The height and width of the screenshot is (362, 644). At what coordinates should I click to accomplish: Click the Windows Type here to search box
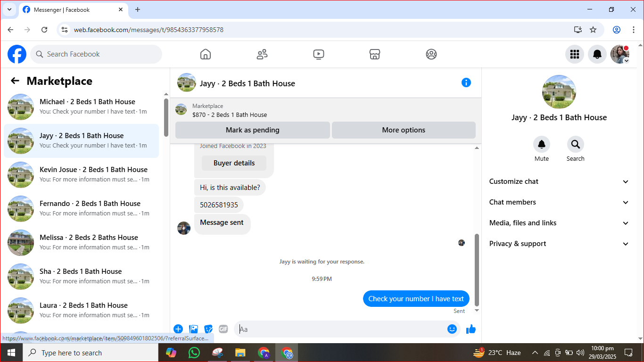click(91, 353)
